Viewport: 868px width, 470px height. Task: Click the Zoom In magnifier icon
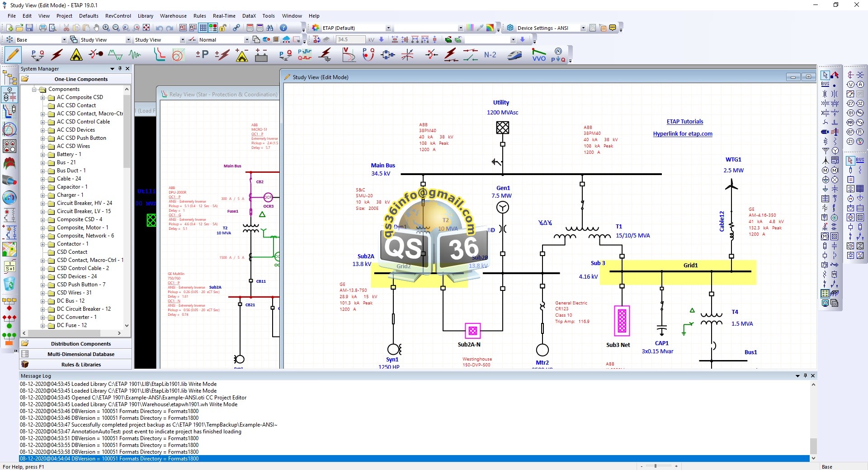point(106,28)
